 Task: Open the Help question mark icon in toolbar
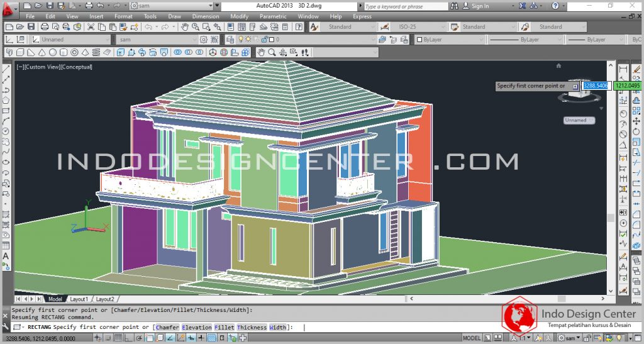(299, 27)
